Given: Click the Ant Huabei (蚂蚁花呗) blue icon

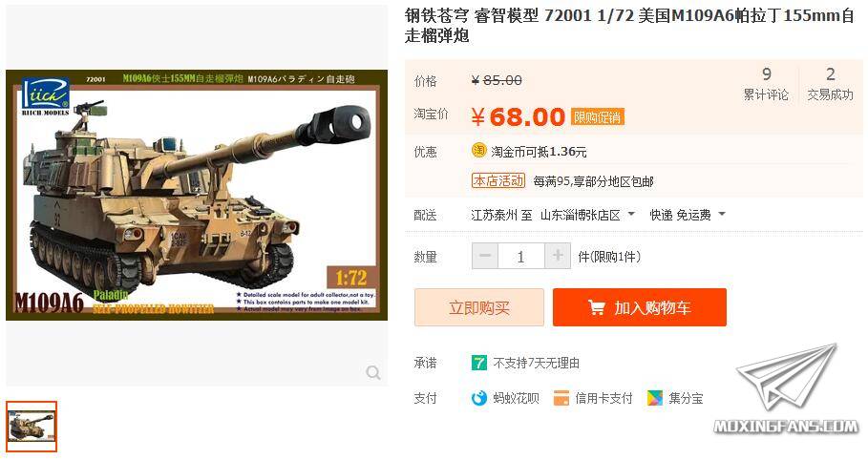Looking at the screenshot, I should pyautogui.click(x=478, y=398).
